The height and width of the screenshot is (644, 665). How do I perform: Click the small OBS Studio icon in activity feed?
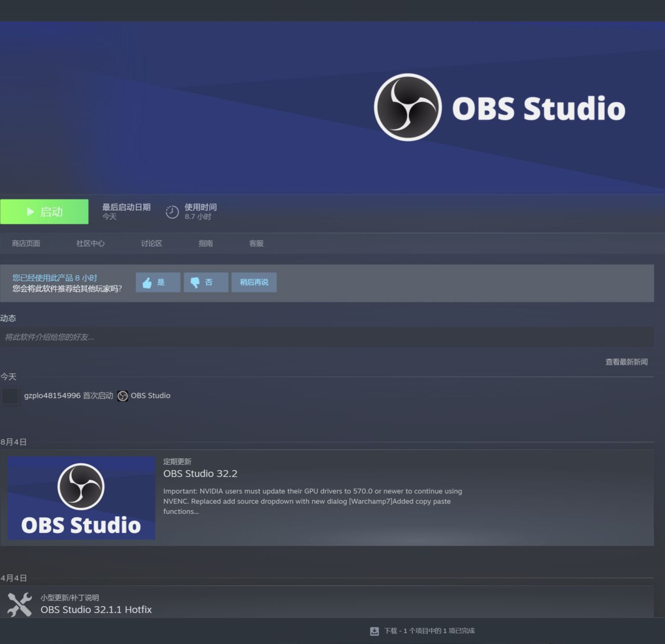(x=123, y=396)
